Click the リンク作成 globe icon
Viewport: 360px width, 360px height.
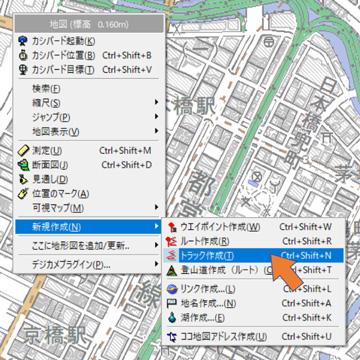pyautogui.click(x=171, y=289)
